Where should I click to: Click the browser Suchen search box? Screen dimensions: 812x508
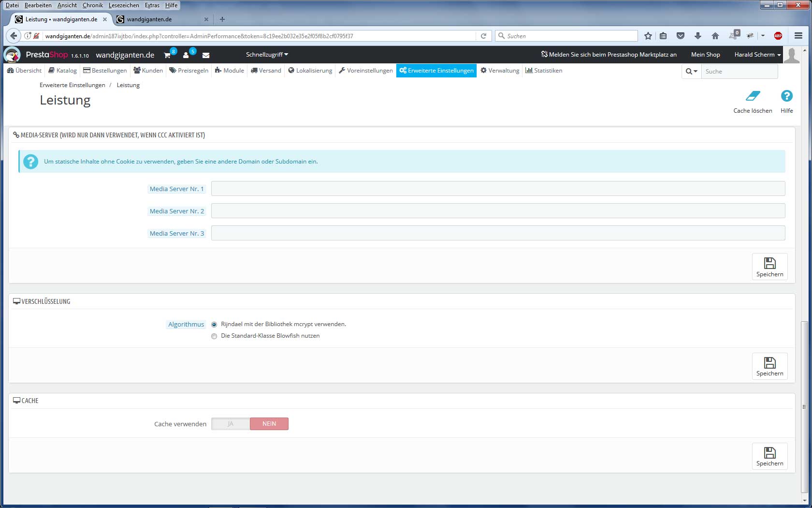pyautogui.click(x=566, y=36)
